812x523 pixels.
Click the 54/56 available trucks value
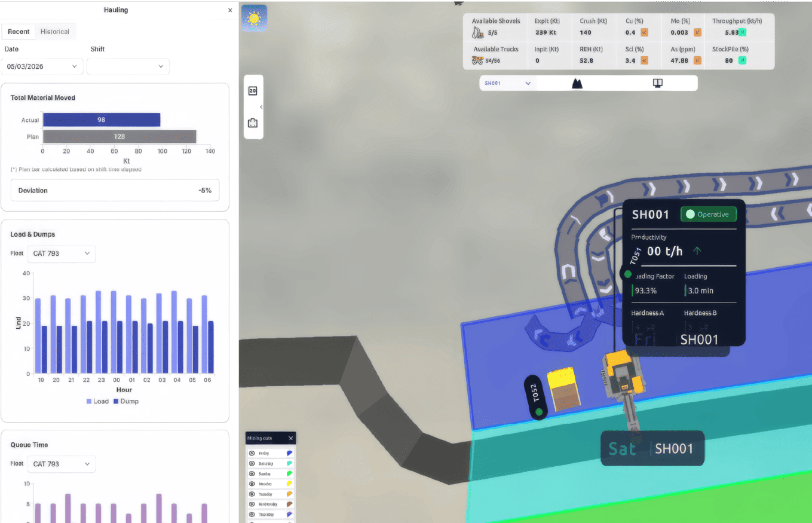pyautogui.click(x=493, y=61)
